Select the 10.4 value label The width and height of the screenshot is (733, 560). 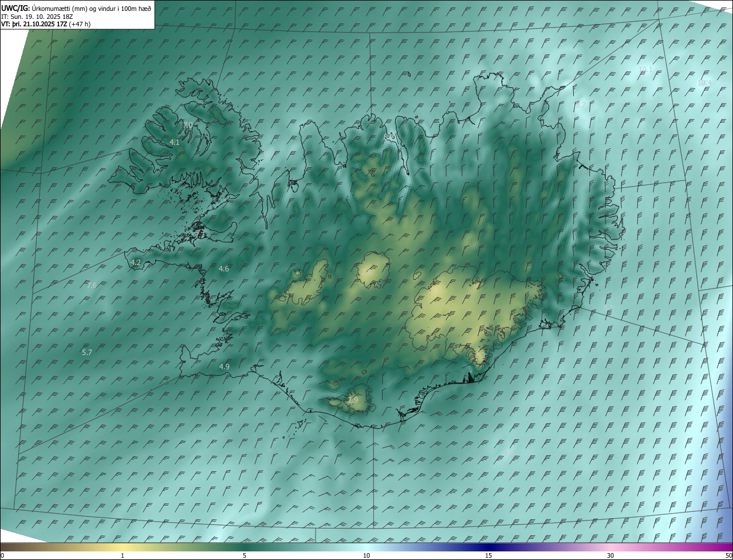pyautogui.click(x=704, y=82)
